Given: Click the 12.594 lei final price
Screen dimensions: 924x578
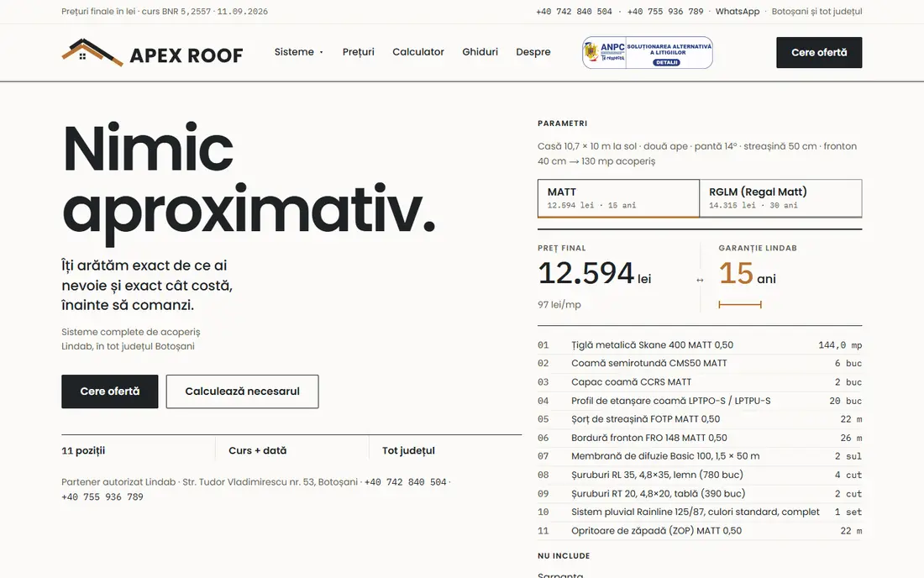Looking at the screenshot, I should (x=594, y=273).
